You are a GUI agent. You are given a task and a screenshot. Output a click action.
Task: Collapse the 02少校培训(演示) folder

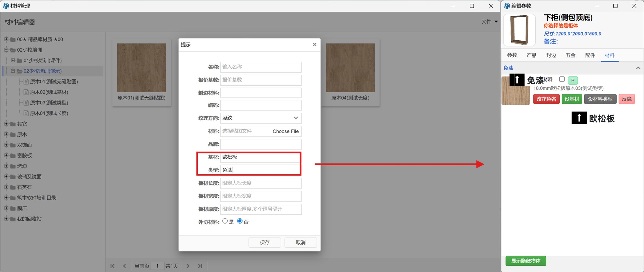[x=13, y=71]
